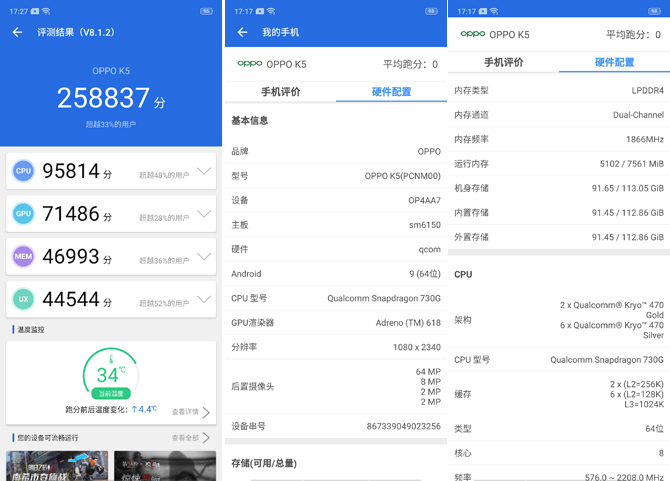Tap the 硬件 qcom row
This screenshot has width=670, height=481.
pyautogui.click(x=336, y=249)
